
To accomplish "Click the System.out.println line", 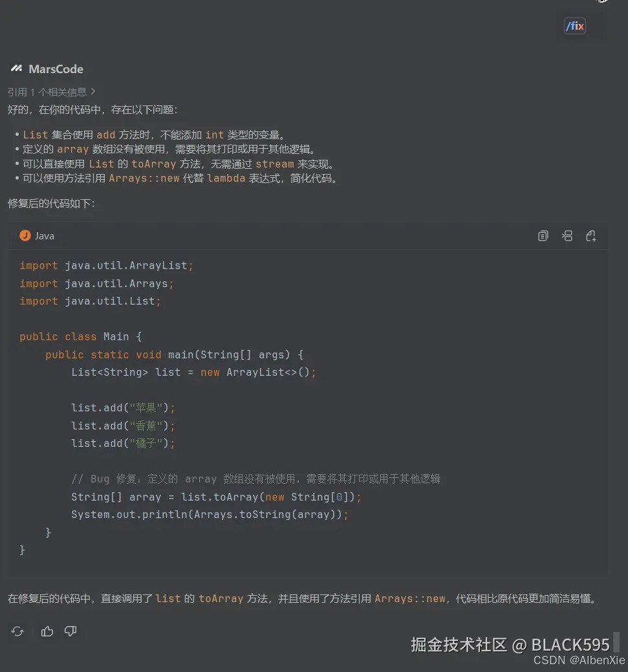I will pos(210,515).
